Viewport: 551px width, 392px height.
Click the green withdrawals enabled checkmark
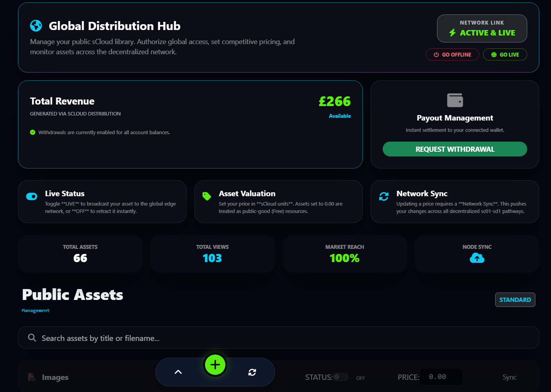(33, 132)
